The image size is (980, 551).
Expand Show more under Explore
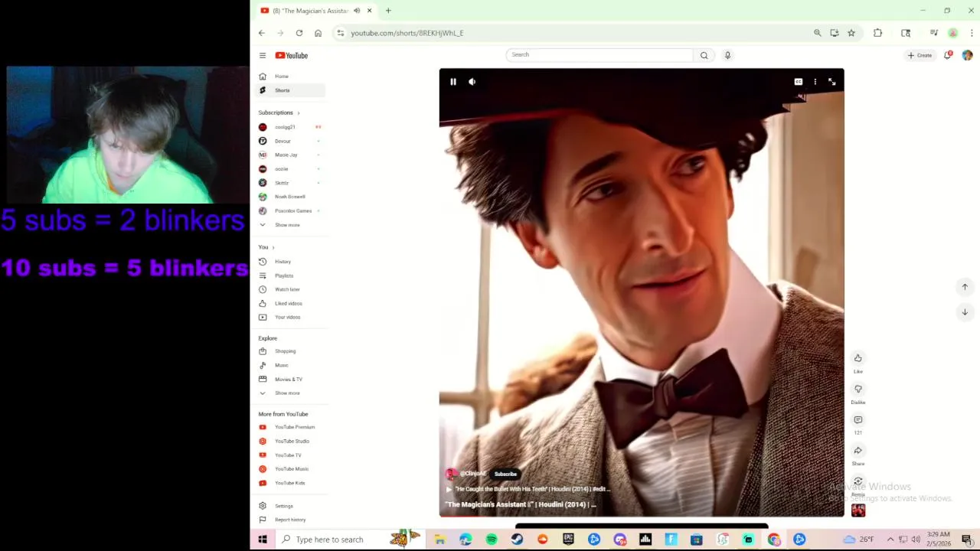pyautogui.click(x=290, y=393)
